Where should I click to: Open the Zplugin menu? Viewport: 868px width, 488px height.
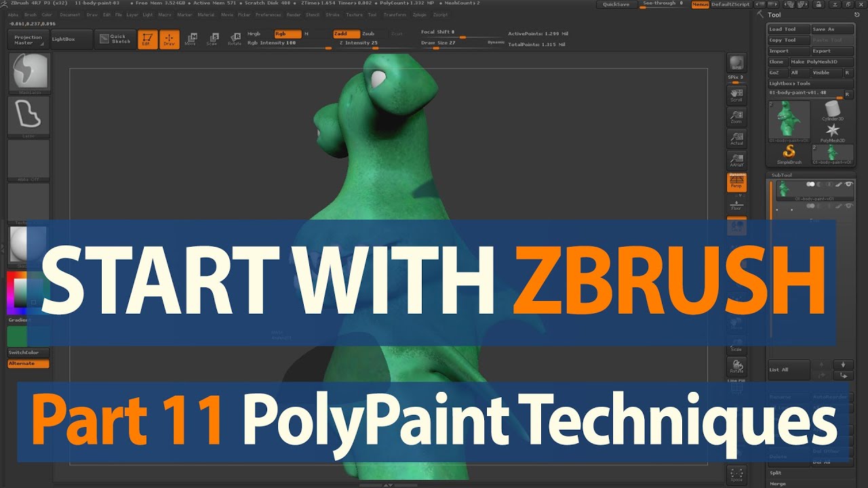[x=420, y=14]
